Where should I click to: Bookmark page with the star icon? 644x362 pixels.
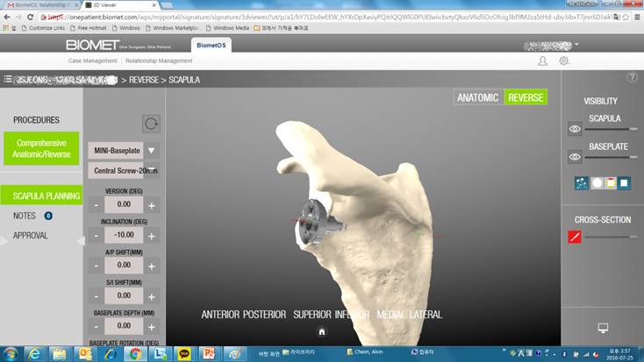(626, 18)
